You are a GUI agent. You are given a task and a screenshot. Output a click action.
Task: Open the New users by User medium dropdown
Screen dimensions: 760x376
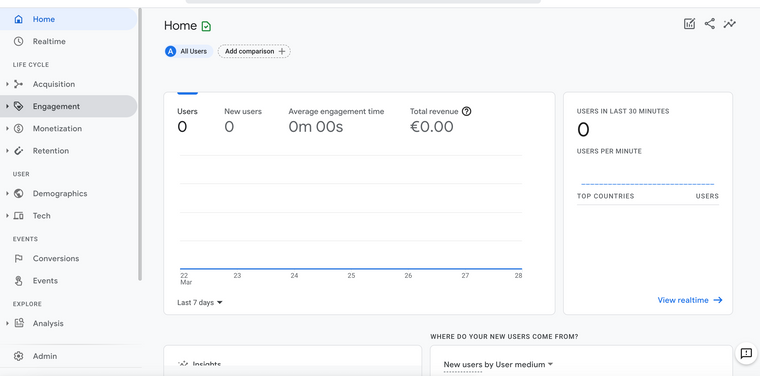(x=498, y=364)
